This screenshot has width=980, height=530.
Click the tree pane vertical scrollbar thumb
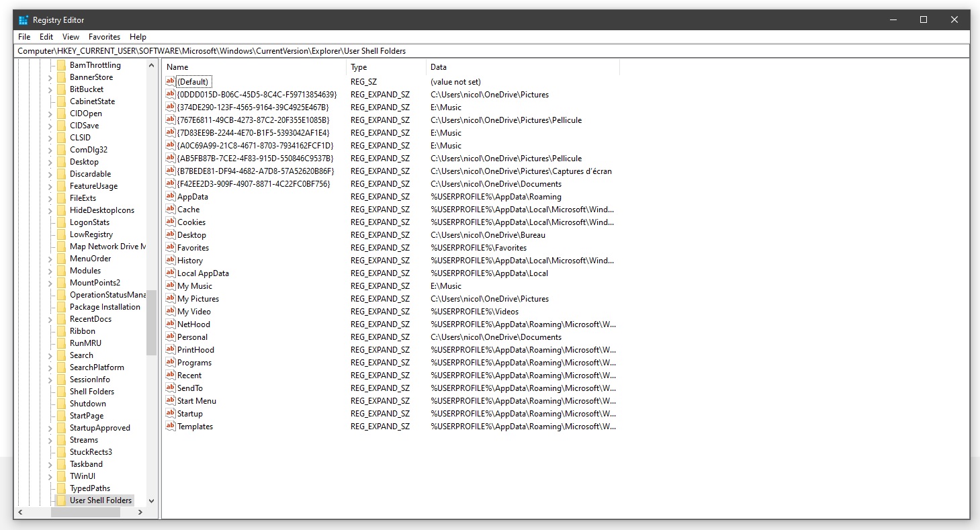pos(151,323)
